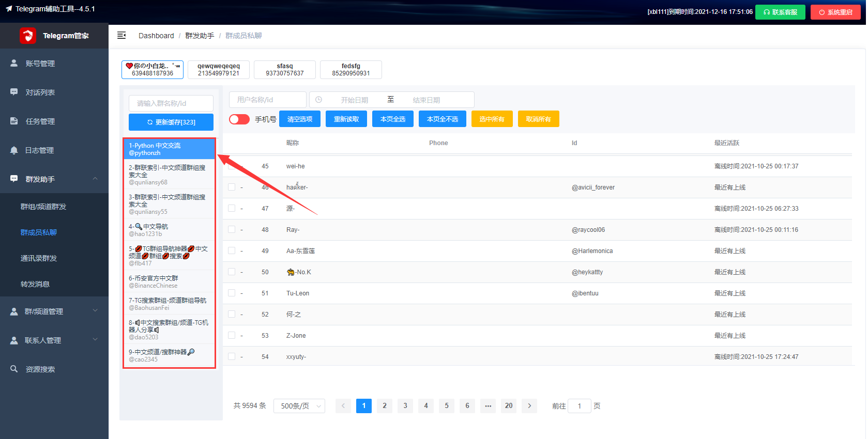Check the box for row 48 Ray-

pyautogui.click(x=232, y=229)
